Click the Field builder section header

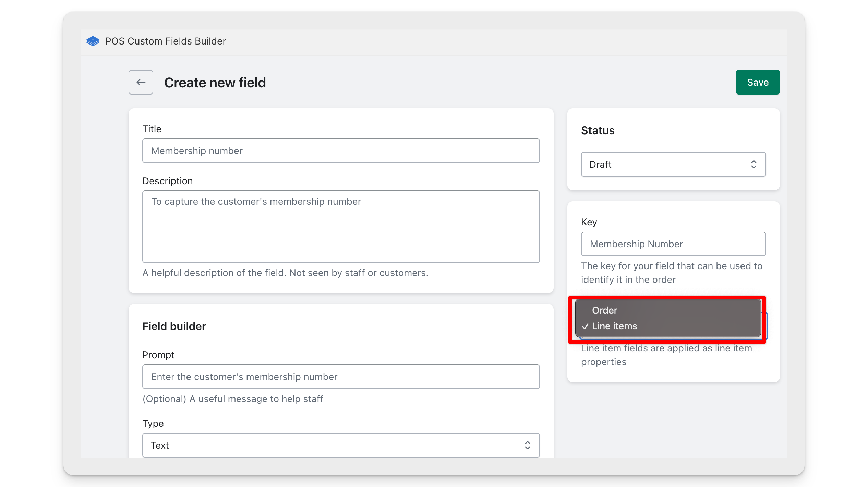pyautogui.click(x=174, y=326)
